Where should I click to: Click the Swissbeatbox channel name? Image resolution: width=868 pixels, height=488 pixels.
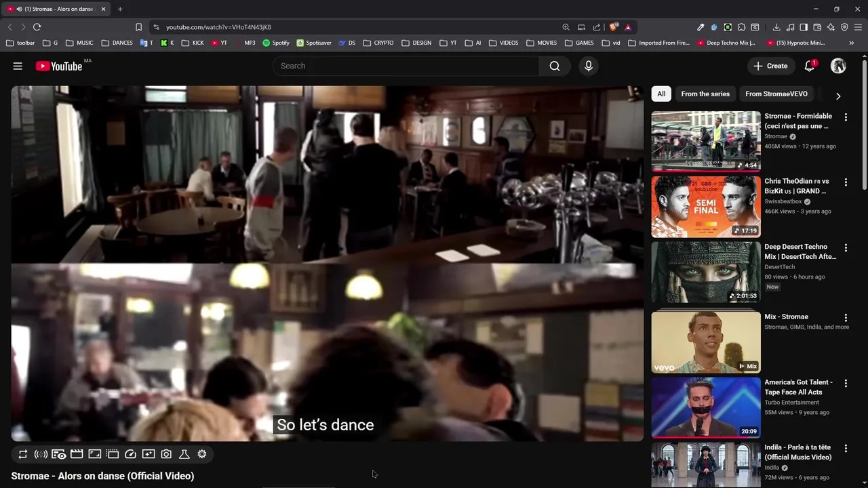tap(783, 201)
